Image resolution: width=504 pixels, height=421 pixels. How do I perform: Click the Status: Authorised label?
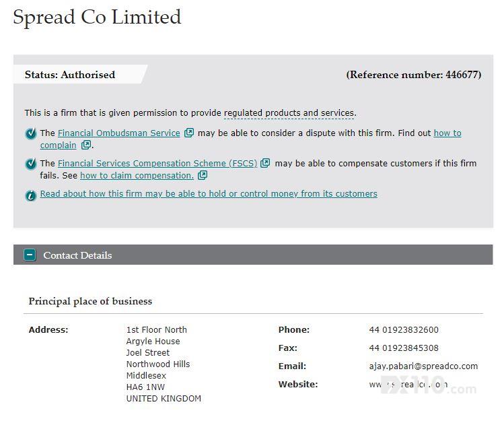(70, 75)
